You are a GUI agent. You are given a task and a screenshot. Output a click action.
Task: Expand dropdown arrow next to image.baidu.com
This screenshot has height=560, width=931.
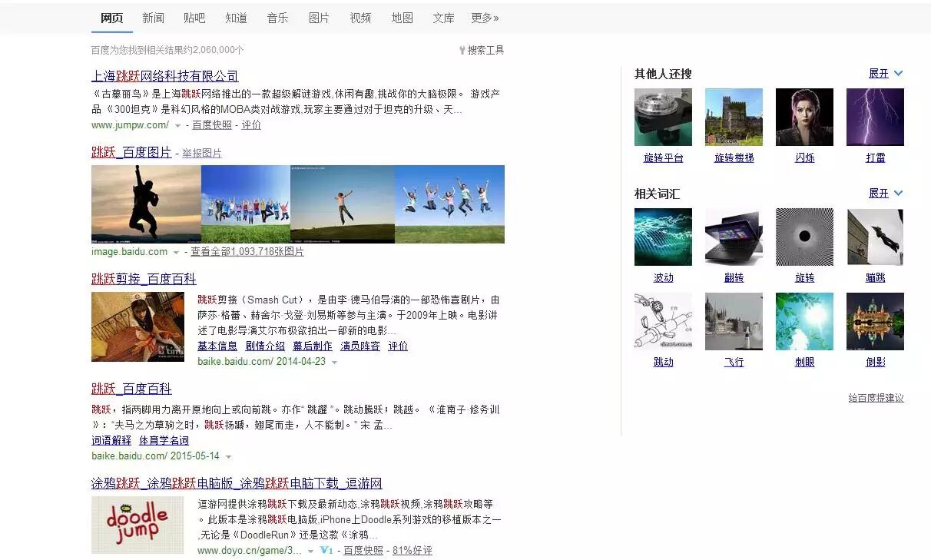[x=176, y=252]
